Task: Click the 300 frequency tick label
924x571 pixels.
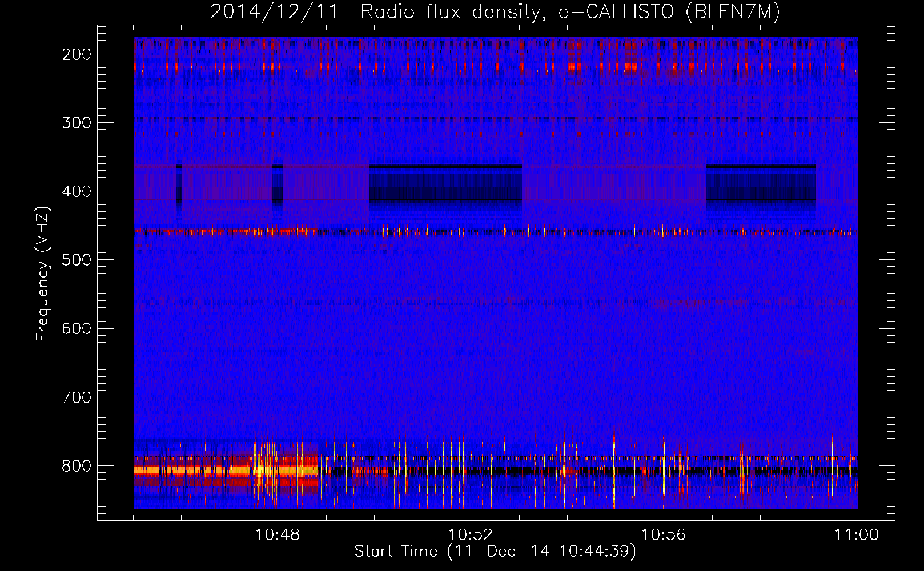Action: 77,123
